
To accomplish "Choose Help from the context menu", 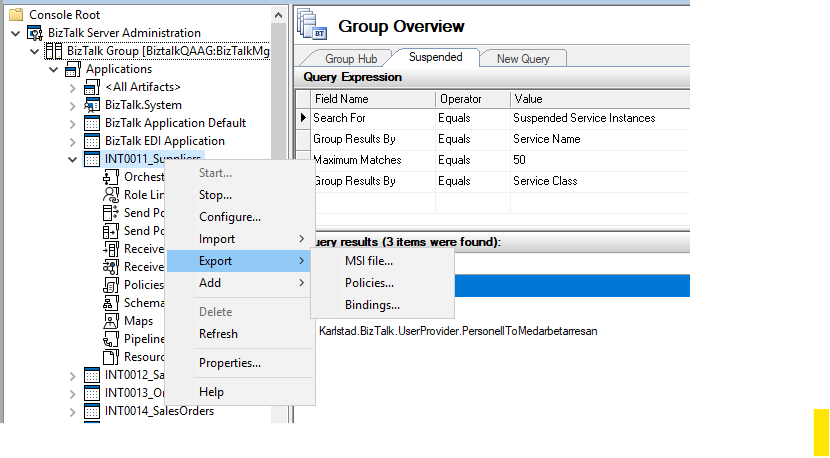I will 240,392.
